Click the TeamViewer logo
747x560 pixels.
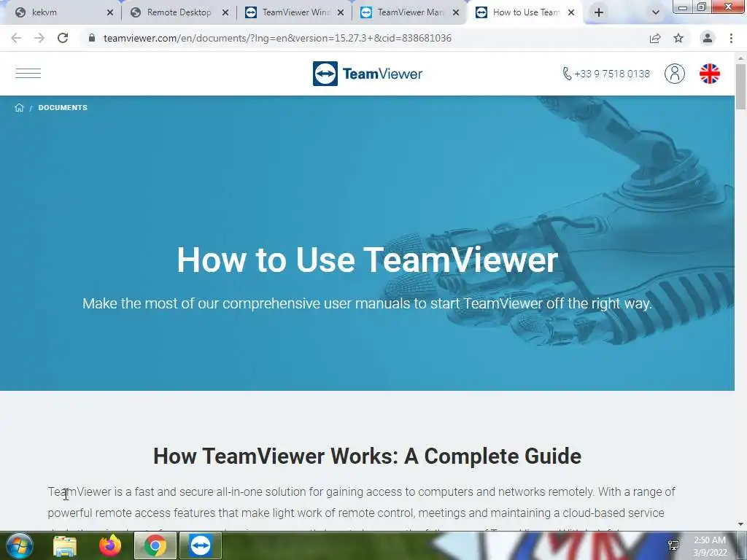368,74
